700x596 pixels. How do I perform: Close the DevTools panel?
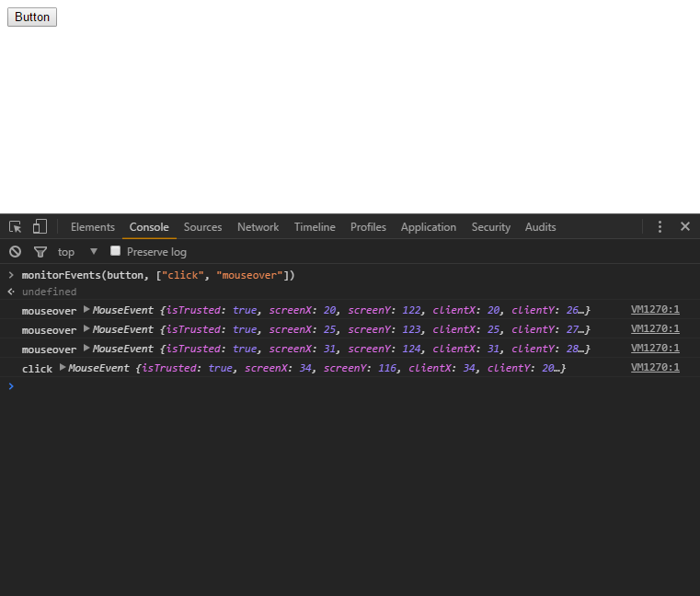point(685,226)
